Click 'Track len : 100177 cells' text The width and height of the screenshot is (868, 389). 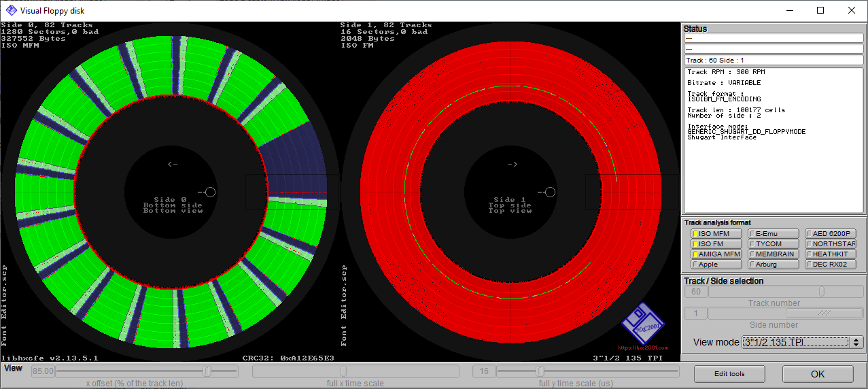click(736, 110)
